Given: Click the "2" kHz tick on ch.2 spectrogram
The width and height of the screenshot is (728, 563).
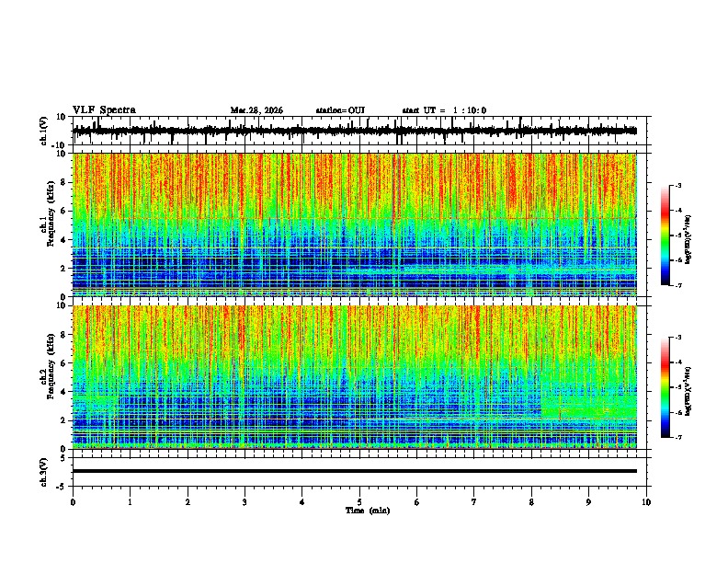Looking at the screenshot, I should 63,420.
